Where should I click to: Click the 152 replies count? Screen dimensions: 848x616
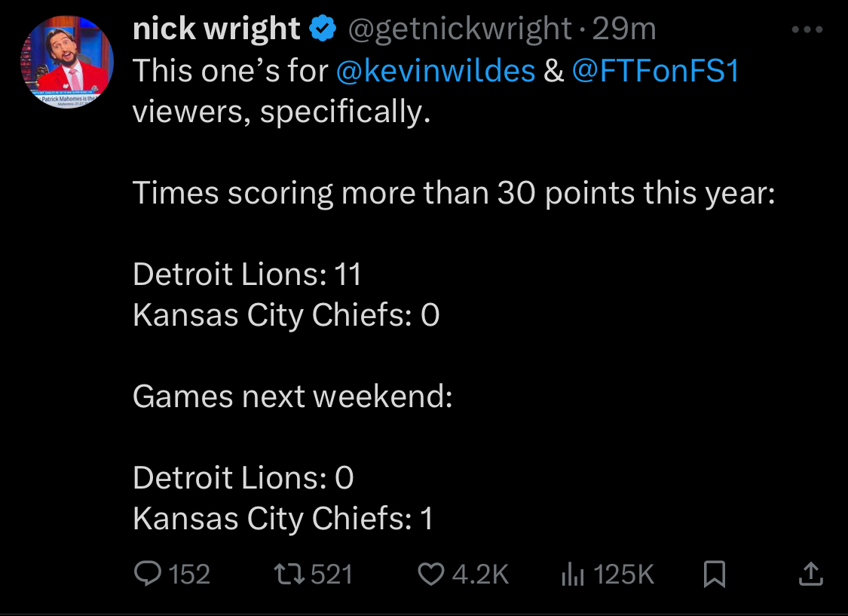tap(189, 575)
